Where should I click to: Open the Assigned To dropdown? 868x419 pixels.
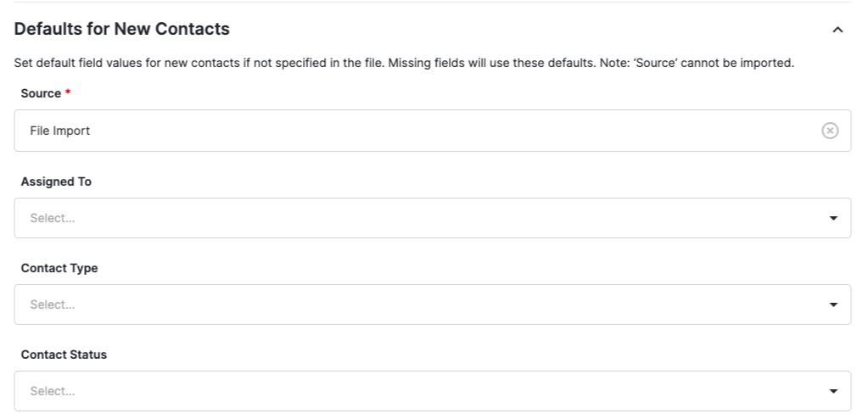coord(424,218)
